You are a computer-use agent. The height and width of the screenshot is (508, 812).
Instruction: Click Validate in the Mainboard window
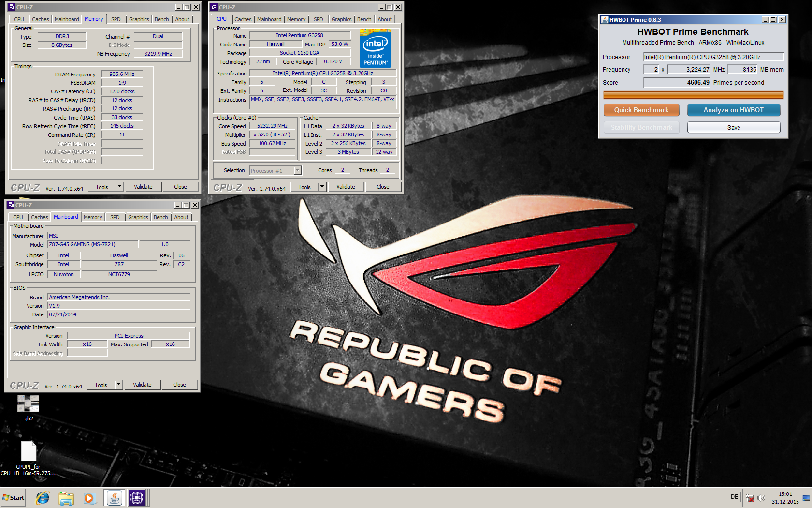(x=142, y=385)
